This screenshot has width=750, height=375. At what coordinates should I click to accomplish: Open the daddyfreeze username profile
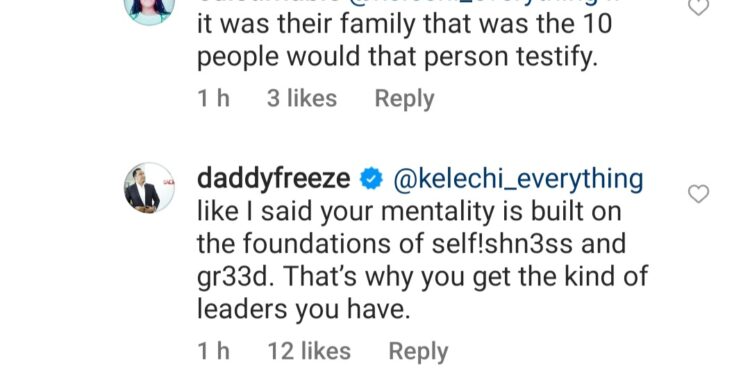point(274,179)
